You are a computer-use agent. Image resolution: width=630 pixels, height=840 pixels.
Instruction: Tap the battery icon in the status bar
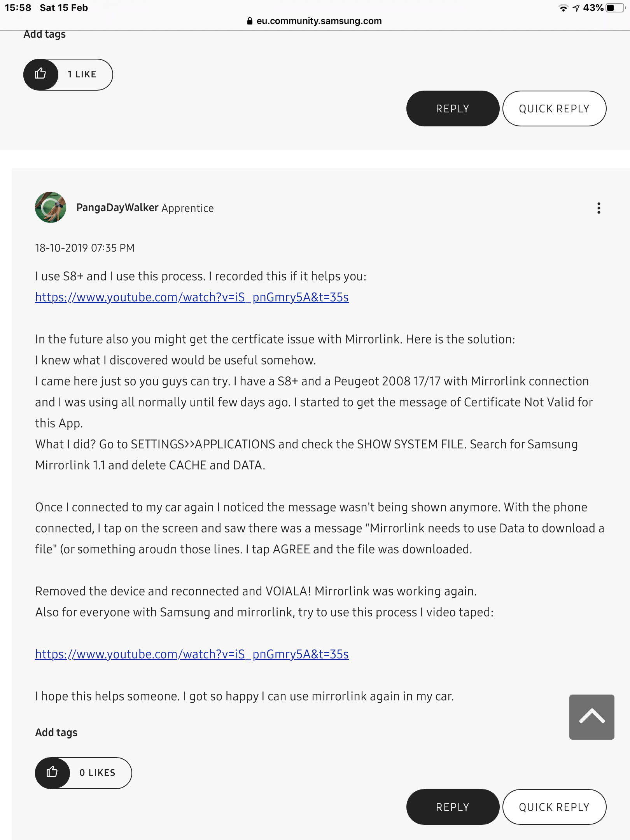(x=615, y=8)
